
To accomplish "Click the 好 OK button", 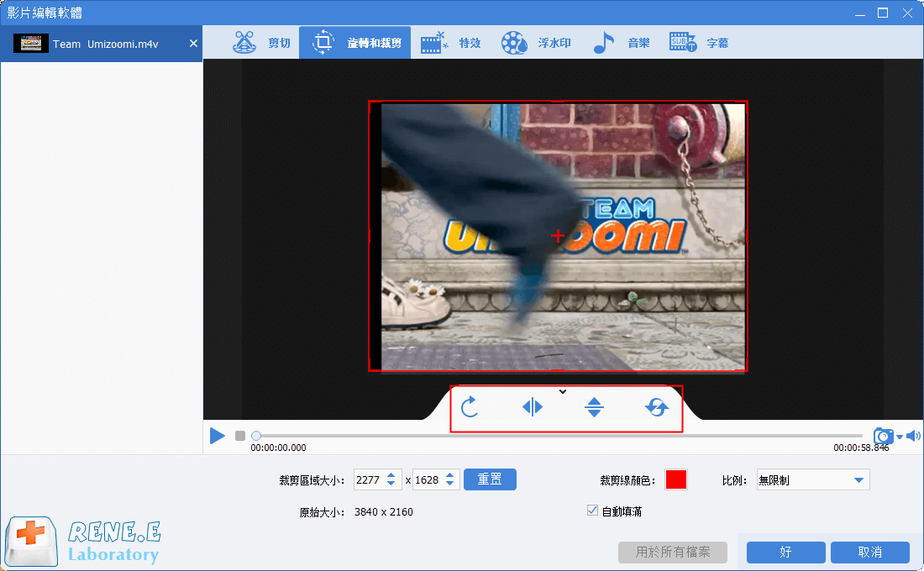I will 785,553.
